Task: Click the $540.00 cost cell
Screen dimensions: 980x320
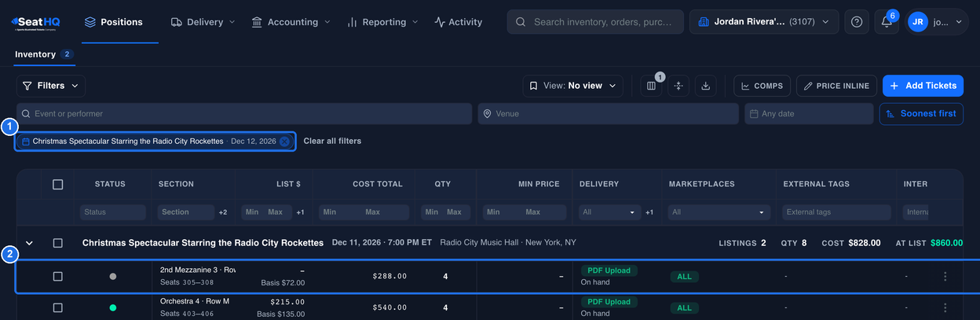Action: click(x=389, y=308)
